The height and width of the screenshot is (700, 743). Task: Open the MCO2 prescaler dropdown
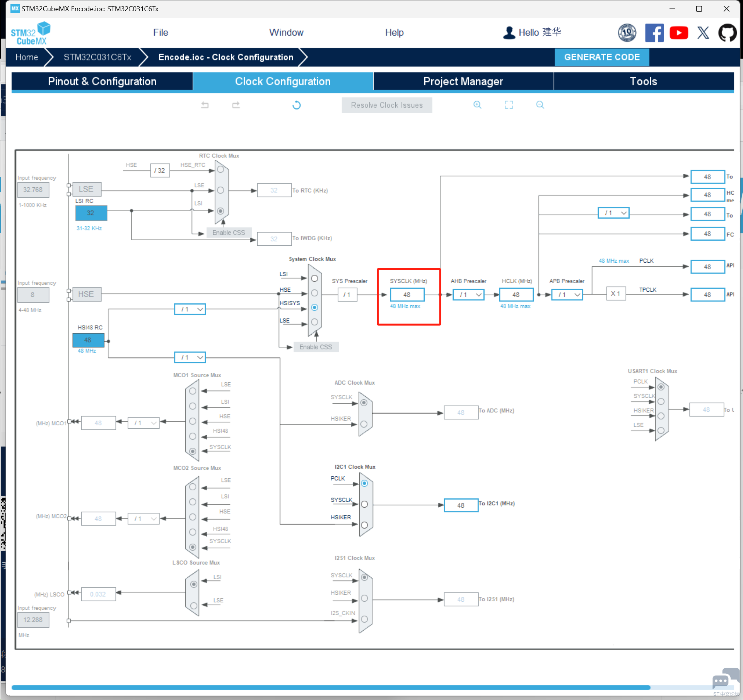143,519
